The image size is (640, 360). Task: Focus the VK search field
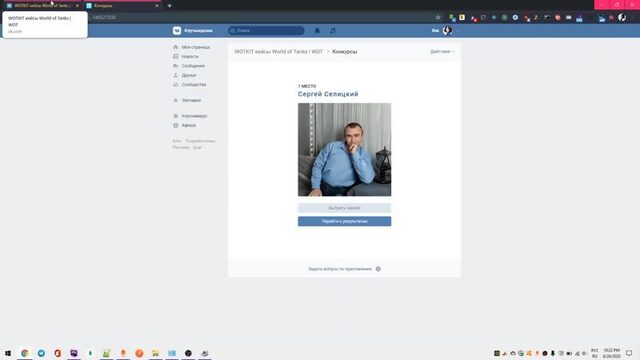[x=266, y=31]
